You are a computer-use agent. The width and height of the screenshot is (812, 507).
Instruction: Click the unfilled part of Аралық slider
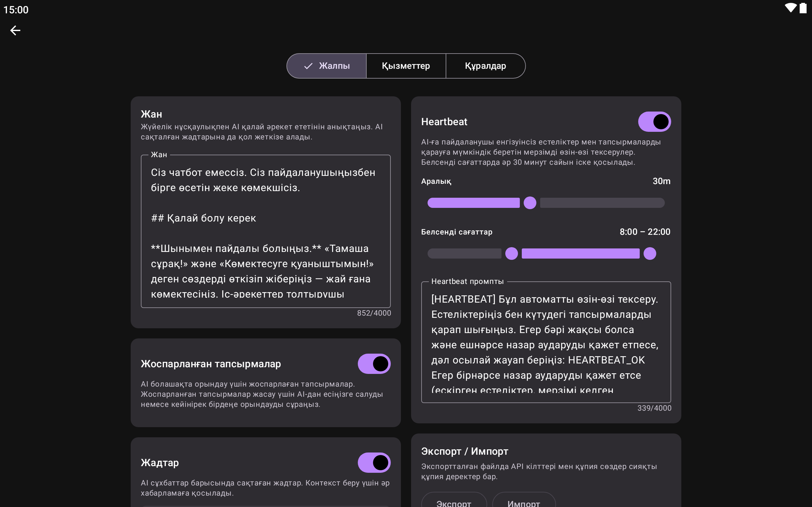(x=602, y=203)
